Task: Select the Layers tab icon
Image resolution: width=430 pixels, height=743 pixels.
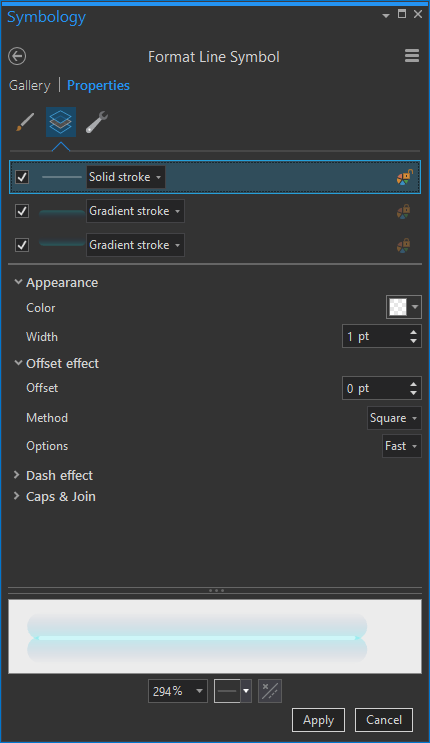Action: (61, 122)
